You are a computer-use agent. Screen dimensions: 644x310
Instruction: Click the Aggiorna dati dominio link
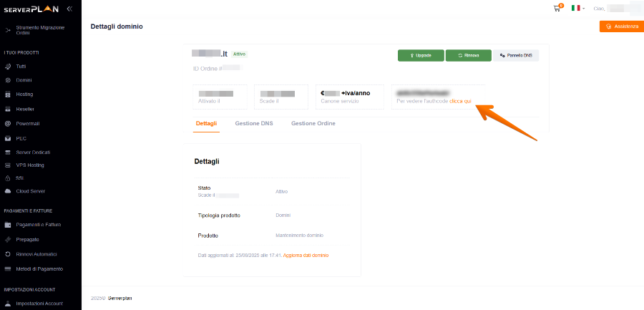pos(306,255)
